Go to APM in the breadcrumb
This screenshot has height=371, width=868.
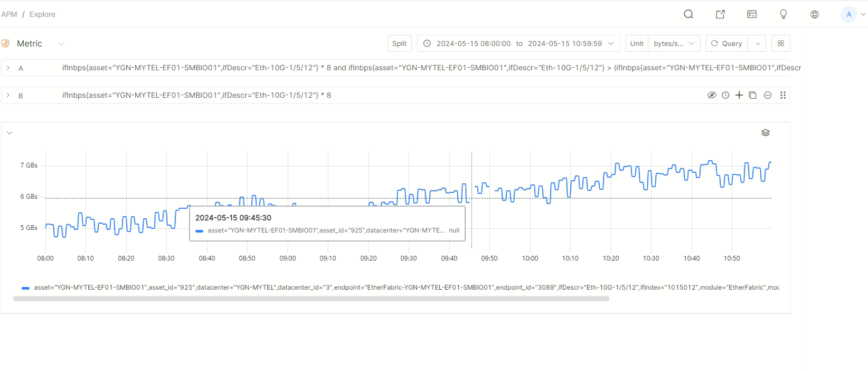9,14
